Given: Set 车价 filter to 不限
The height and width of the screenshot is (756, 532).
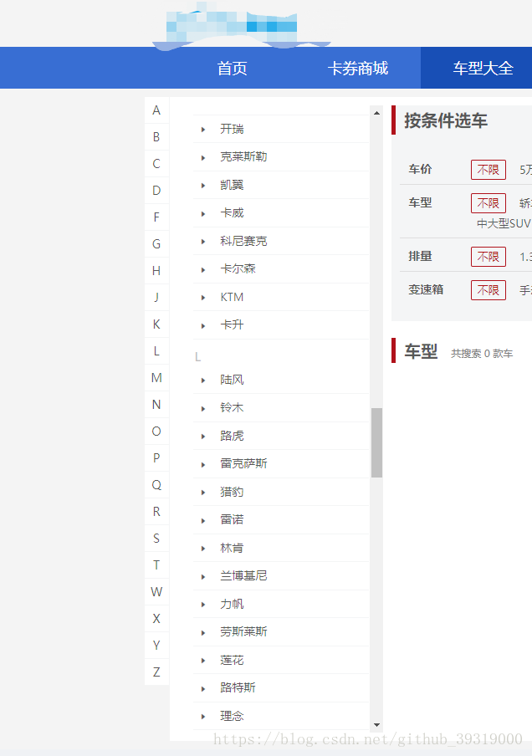Looking at the screenshot, I should (489, 170).
